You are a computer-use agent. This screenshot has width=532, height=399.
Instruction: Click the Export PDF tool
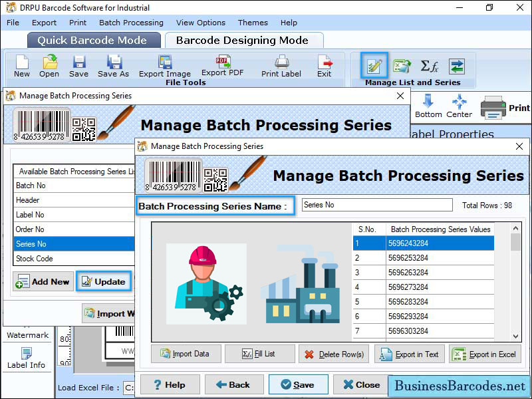tap(223, 65)
